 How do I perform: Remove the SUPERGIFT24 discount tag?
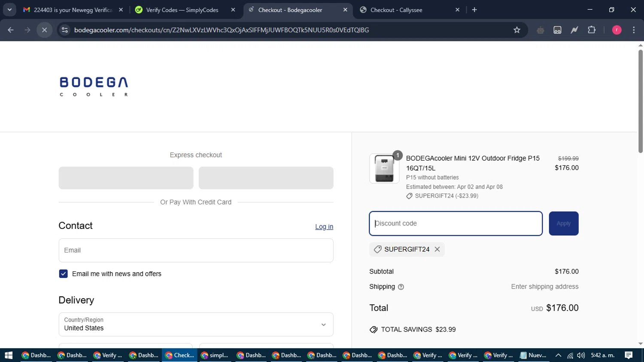point(437,249)
